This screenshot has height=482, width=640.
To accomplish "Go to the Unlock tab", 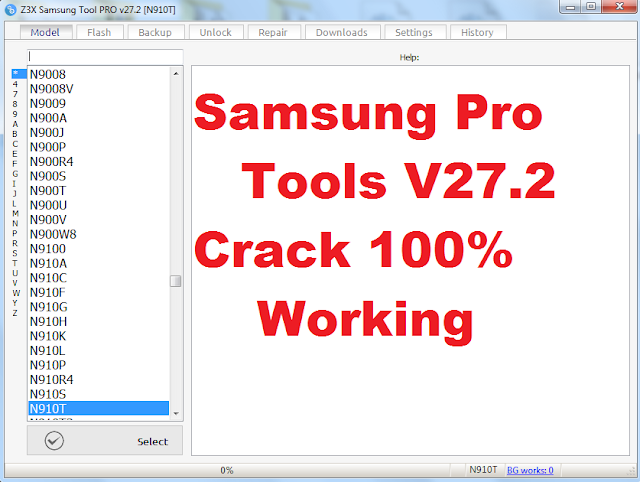I will pyautogui.click(x=216, y=32).
